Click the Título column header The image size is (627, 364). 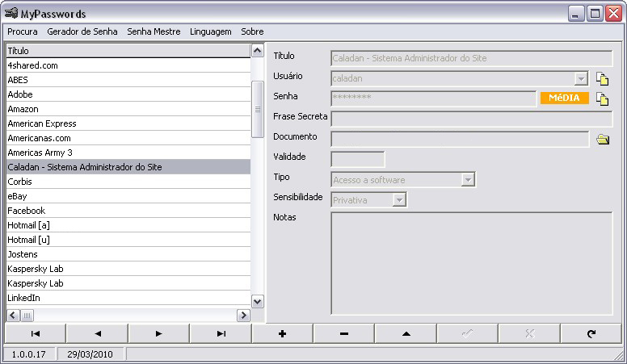pos(128,51)
